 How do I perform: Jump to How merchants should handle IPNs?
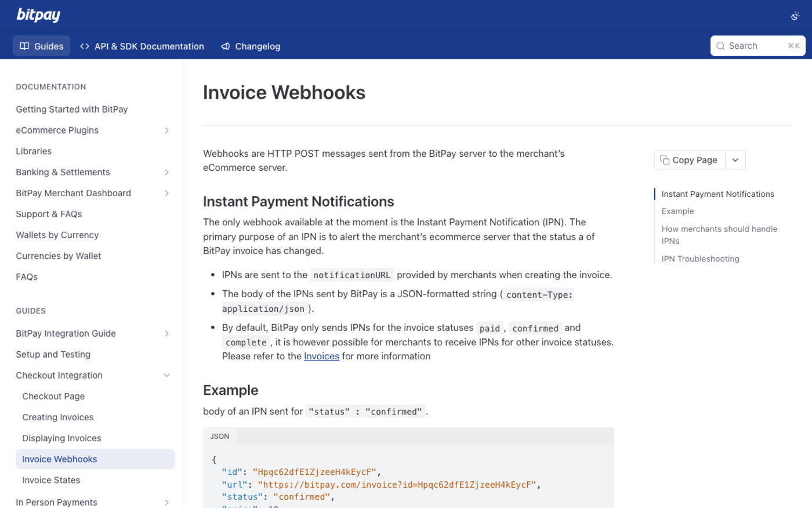[719, 235]
